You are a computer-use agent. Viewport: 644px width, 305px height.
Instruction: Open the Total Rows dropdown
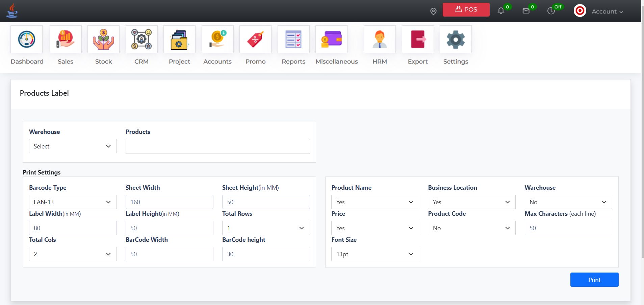pos(266,228)
